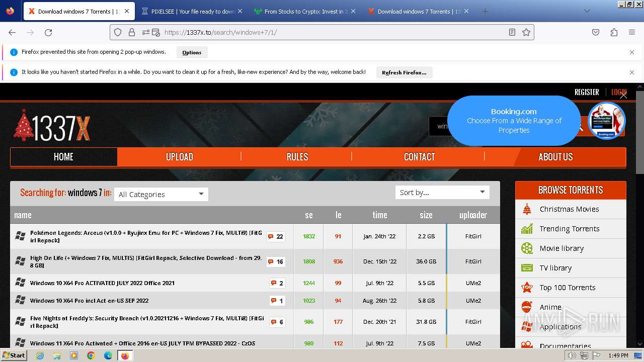644x362 pixels.
Task: Open reader view icon in address bar
Action: pyautogui.click(x=512, y=32)
